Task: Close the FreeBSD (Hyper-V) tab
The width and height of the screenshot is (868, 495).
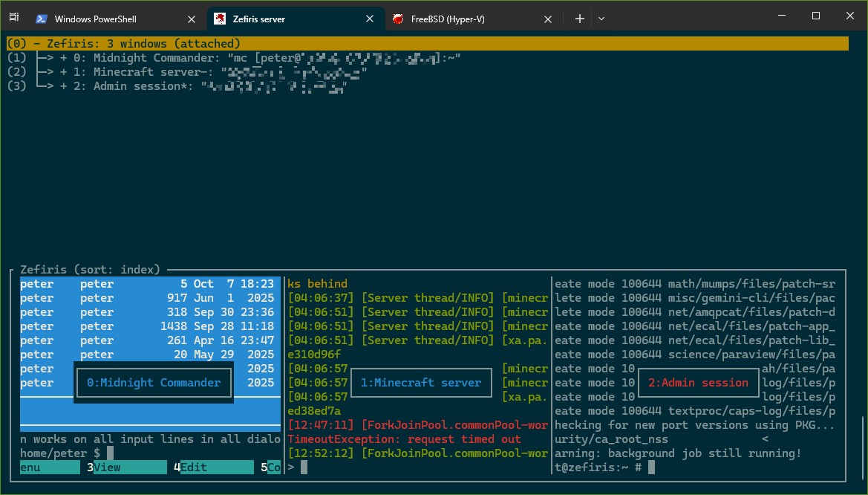Action: pos(548,19)
